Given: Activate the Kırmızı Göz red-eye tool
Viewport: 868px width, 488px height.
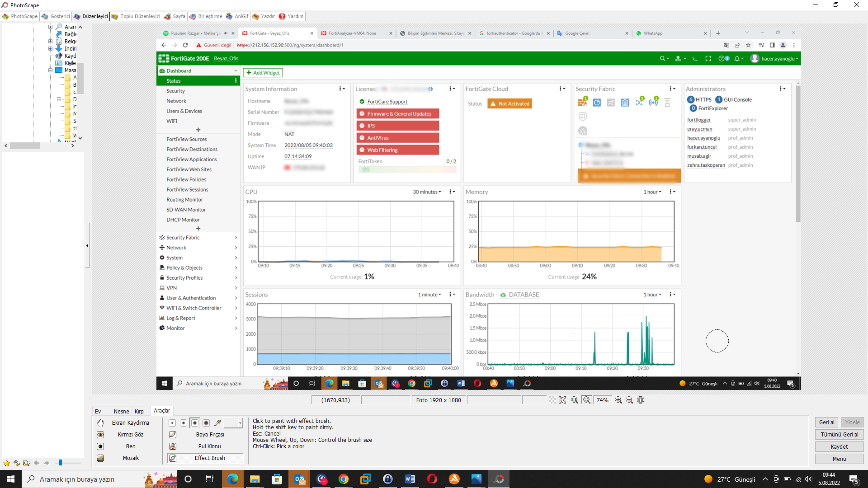Looking at the screenshot, I should click(124, 435).
